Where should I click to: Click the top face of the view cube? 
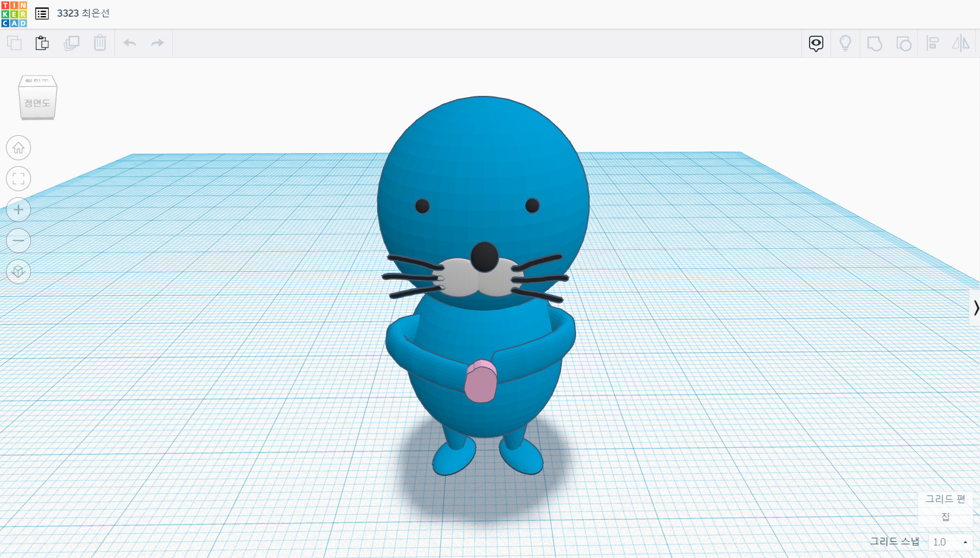(38, 80)
